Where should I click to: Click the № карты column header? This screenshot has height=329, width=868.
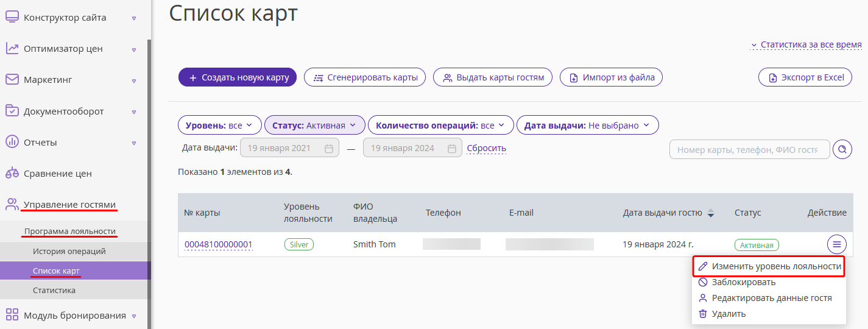tap(202, 213)
